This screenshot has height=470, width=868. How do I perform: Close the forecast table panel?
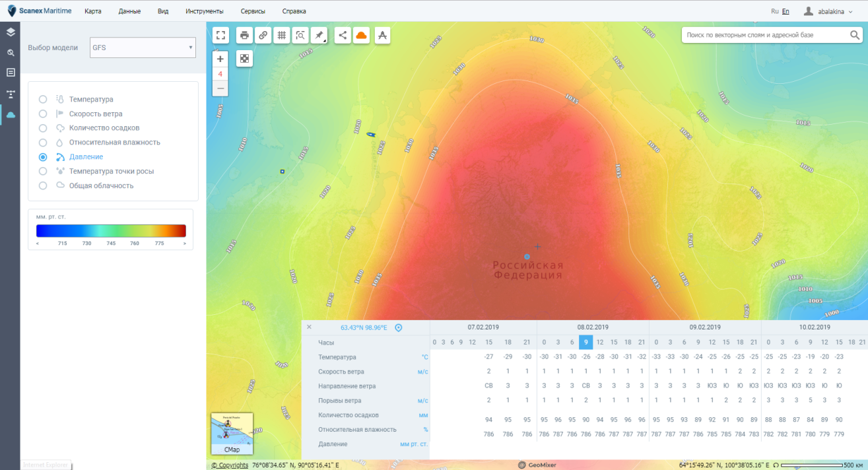point(309,327)
